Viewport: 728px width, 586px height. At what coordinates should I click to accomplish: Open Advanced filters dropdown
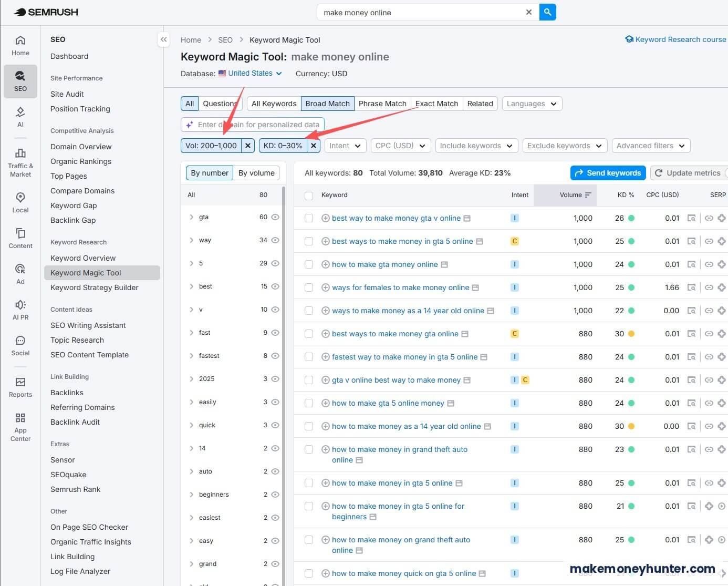pos(651,146)
